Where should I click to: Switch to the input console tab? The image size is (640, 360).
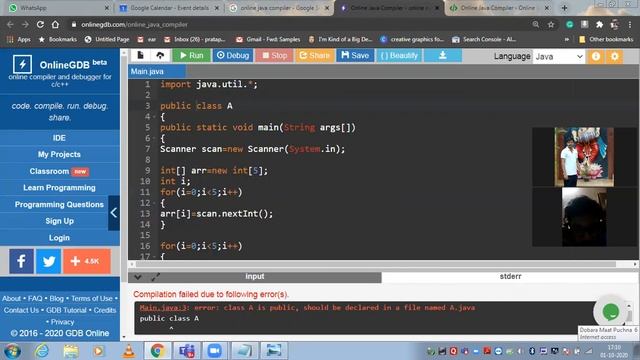tap(255, 277)
